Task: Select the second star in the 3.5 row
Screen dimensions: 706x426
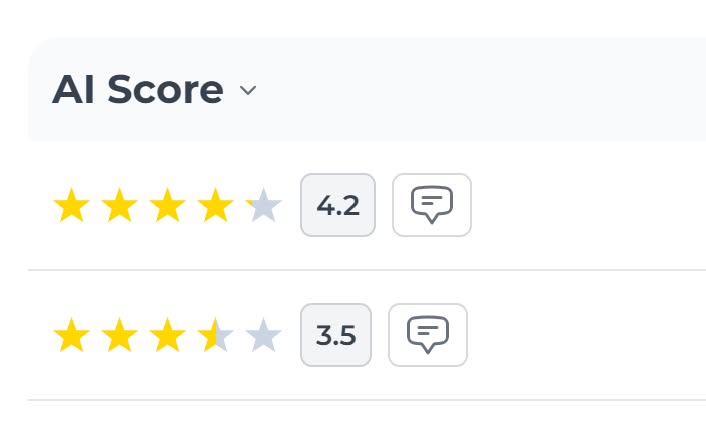Action: click(119, 336)
